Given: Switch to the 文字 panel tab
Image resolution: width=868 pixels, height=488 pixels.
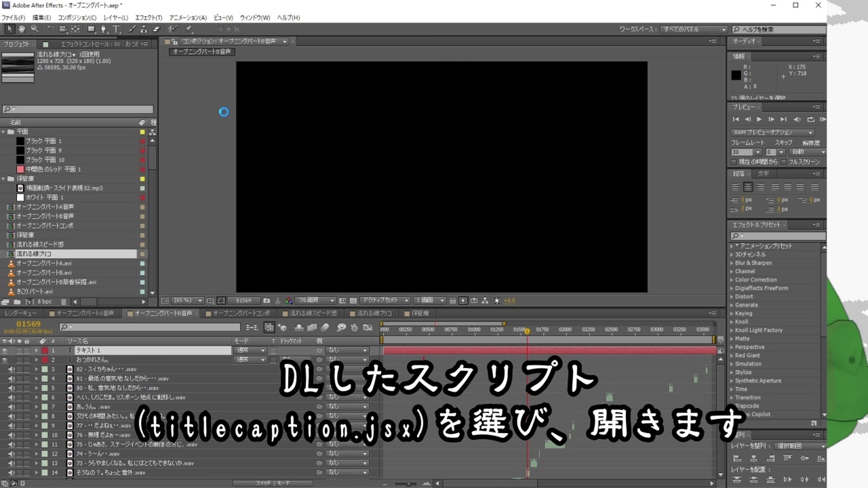Looking at the screenshot, I should point(763,174).
